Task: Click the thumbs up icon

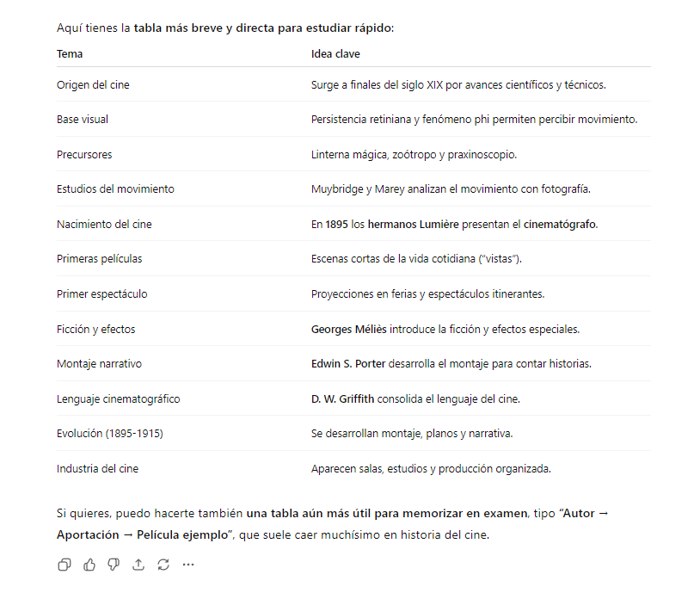Action: [x=89, y=565]
